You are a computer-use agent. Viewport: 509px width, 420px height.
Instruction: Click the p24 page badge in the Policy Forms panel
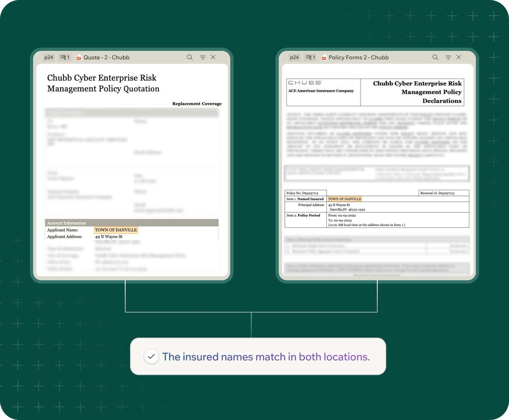point(294,57)
